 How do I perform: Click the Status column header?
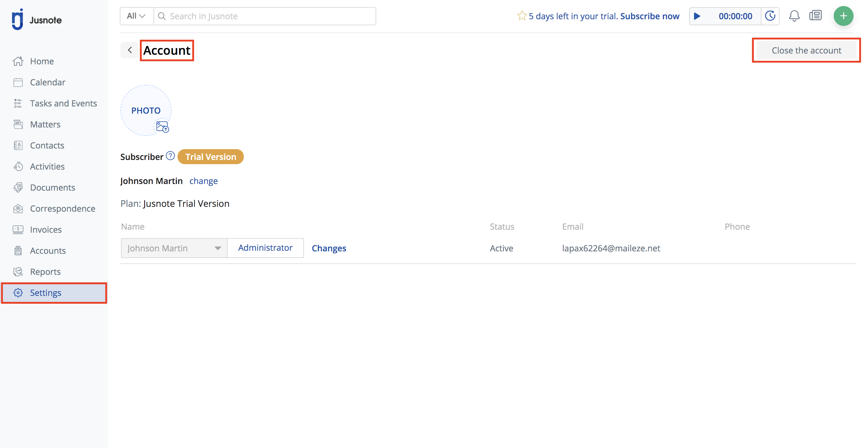click(502, 226)
